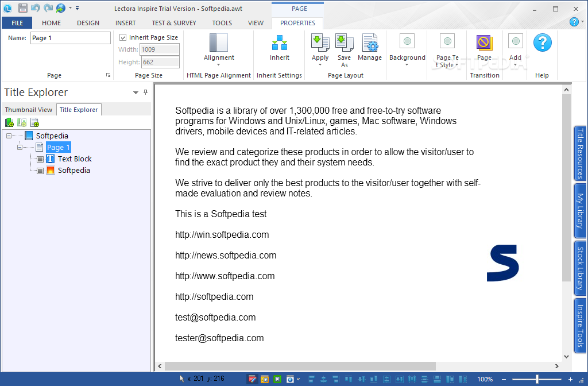Select the Text Block tree item
This screenshot has height=386, width=588.
[75, 159]
